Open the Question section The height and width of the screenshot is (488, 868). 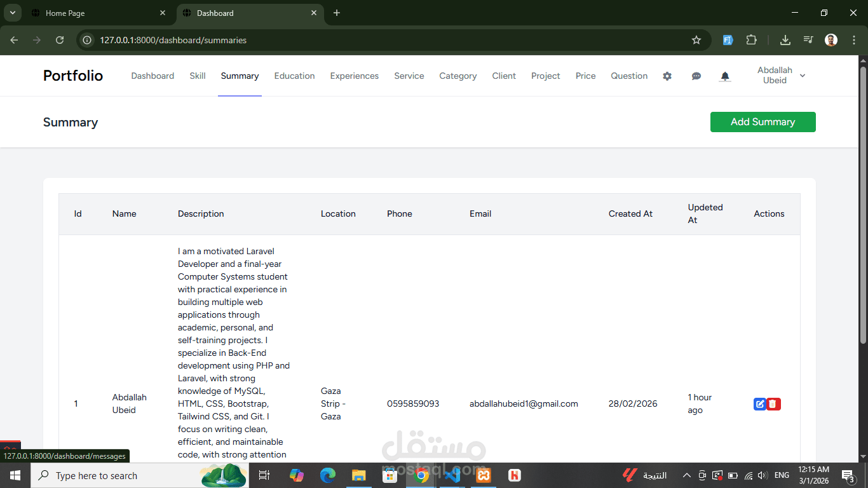click(x=629, y=76)
